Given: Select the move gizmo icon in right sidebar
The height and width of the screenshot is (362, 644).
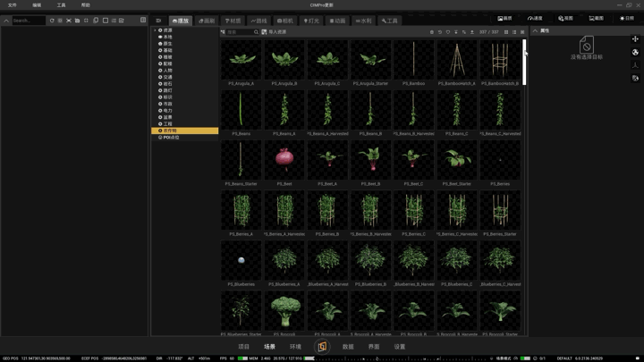Looking at the screenshot, I should 635,39.
